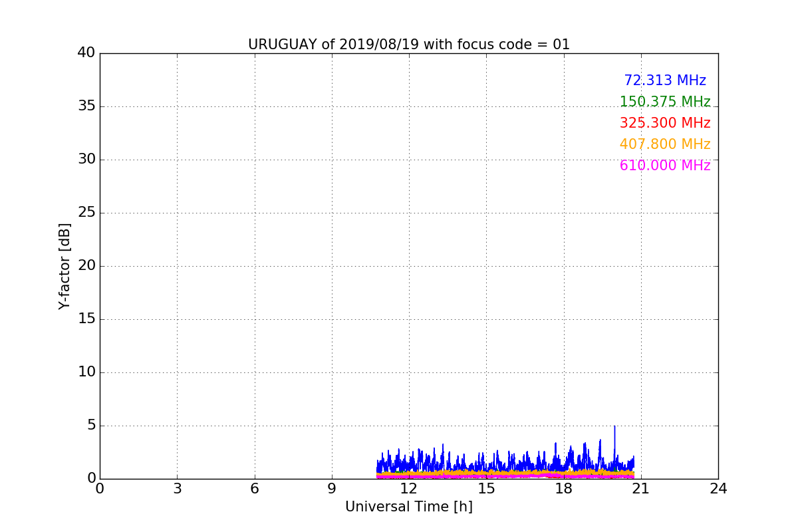Click the plot title URUGUAY of 2019/08/19
Viewport: 798px width, 532px height.
(x=409, y=45)
